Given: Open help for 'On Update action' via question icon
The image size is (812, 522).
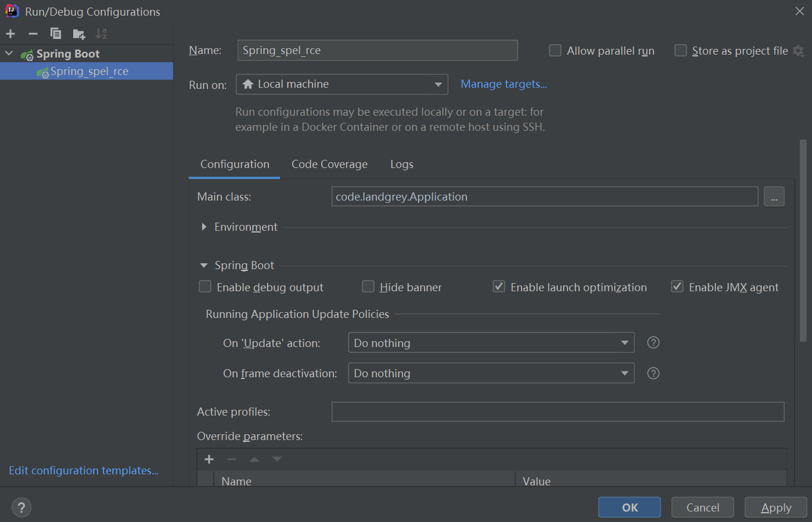Looking at the screenshot, I should click(653, 342).
